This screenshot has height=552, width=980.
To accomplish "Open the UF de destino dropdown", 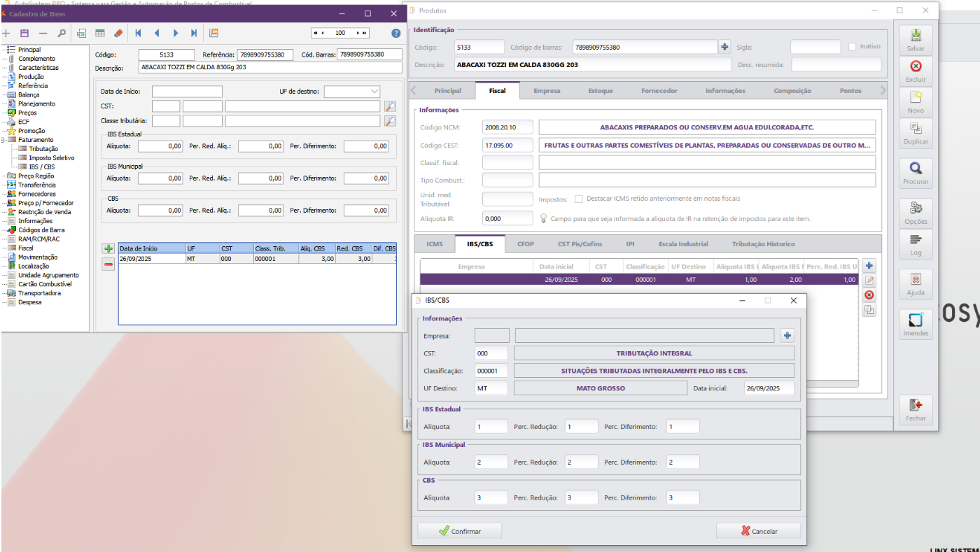I will coord(352,92).
